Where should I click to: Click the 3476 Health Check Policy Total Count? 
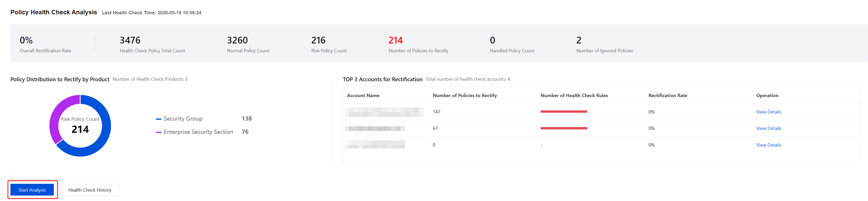click(x=130, y=40)
